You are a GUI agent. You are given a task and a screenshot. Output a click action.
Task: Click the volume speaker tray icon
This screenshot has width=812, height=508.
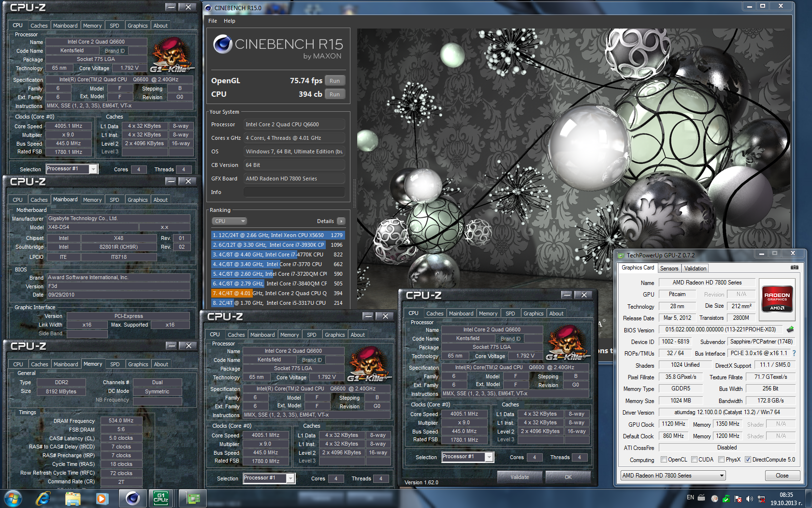(x=750, y=499)
